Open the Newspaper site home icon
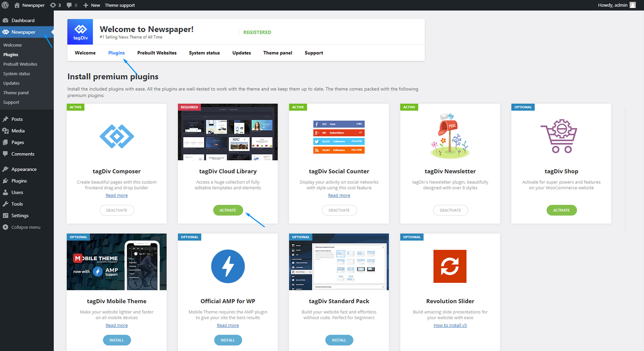 point(17,5)
